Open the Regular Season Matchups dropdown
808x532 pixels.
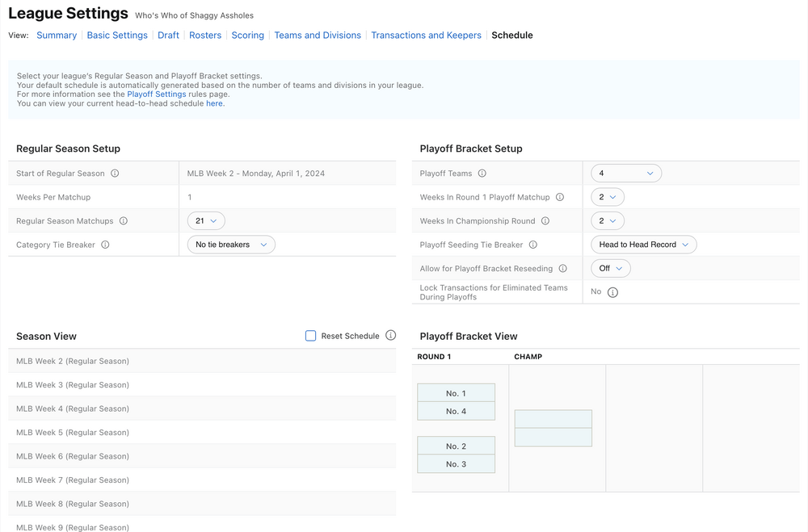[206, 221]
